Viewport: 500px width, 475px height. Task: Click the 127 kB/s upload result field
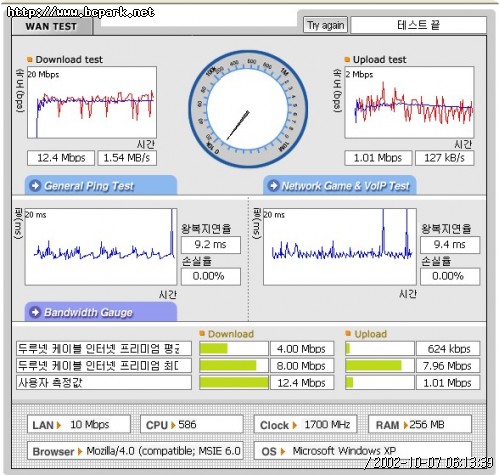444,158
